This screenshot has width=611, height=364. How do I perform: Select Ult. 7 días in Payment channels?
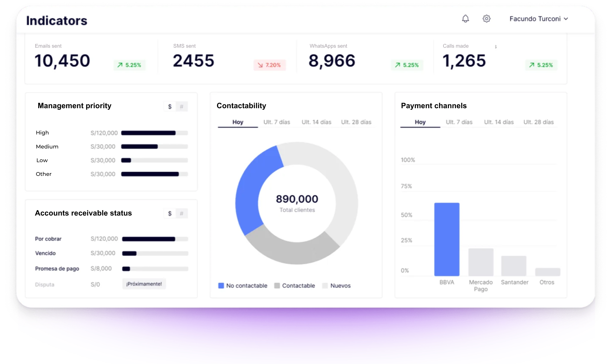coord(459,122)
